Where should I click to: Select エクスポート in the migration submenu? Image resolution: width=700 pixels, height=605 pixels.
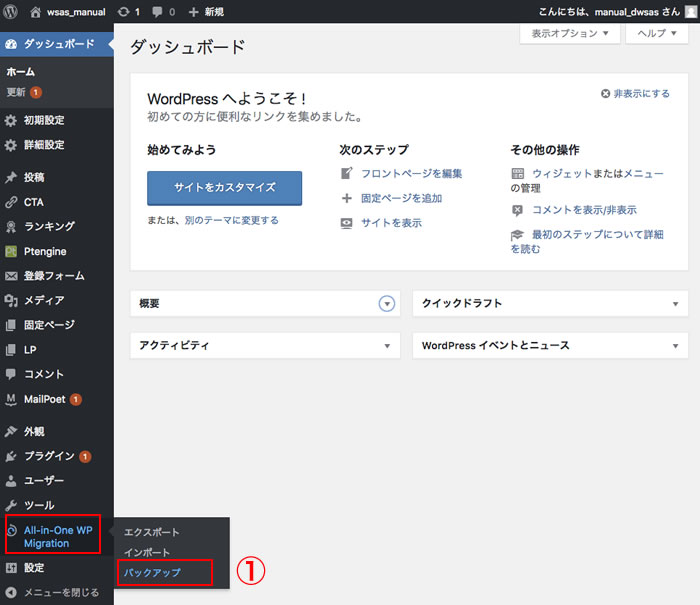[151, 532]
